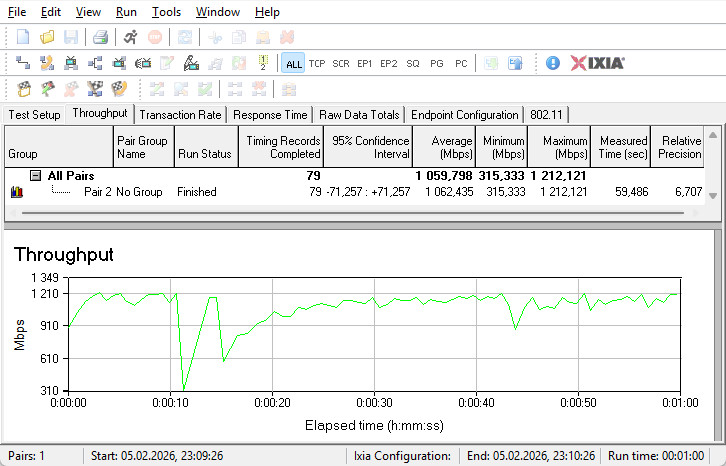The image size is (726, 466).
Task: Open the Run menu
Action: (x=126, y=12)
